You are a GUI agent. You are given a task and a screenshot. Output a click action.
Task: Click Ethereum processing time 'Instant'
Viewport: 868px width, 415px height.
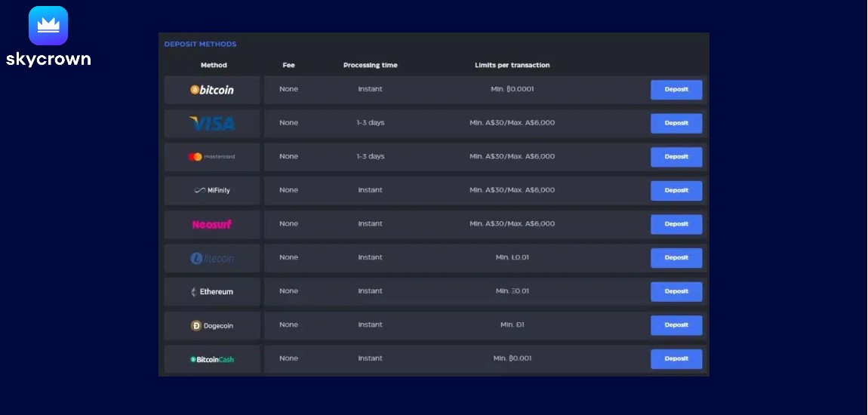coord(371,291)
